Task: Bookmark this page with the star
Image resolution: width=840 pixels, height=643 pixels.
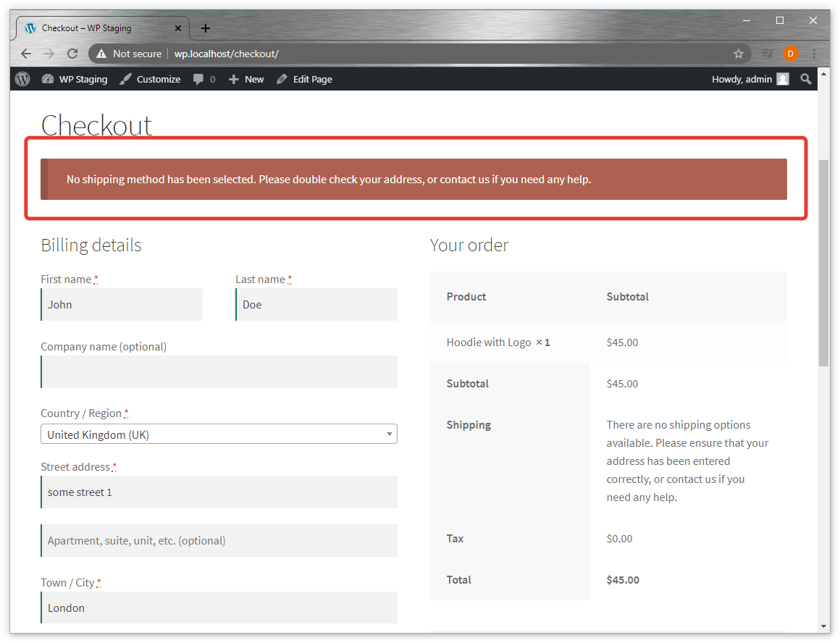Action: [x=738, y=54]
